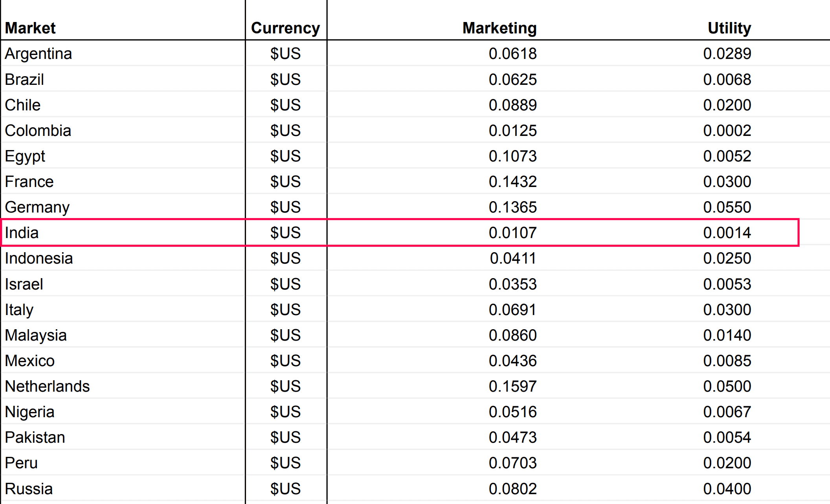Click Egypt's marketing rate 0.1073
Screen dimensions: 830x504
pos(512,156)
